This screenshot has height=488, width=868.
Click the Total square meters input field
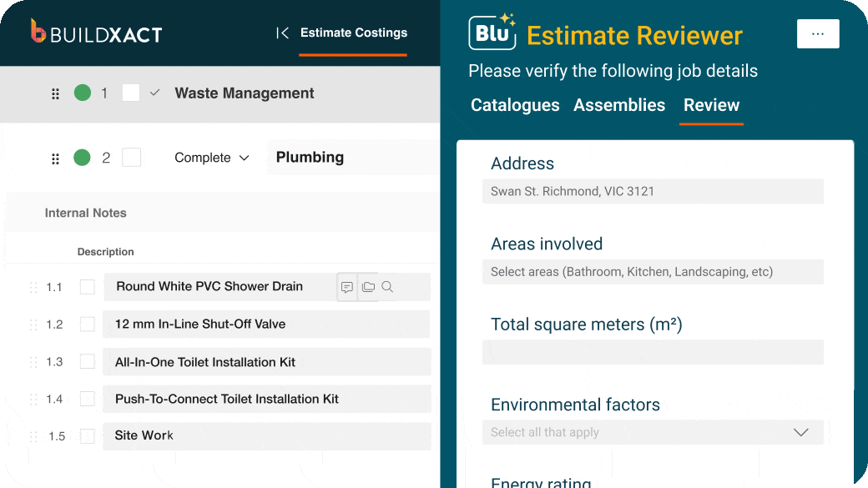[x=653, y=352]
